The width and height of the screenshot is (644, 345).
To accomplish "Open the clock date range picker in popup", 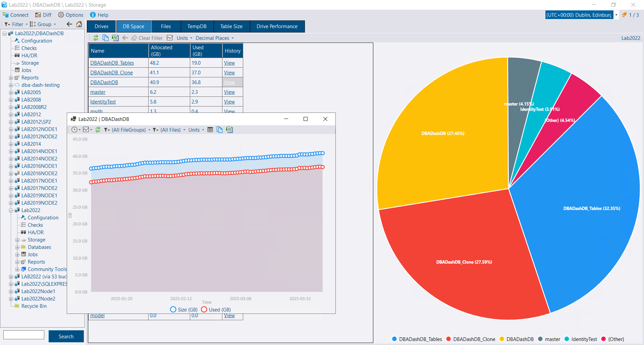I will pos(76,130).
